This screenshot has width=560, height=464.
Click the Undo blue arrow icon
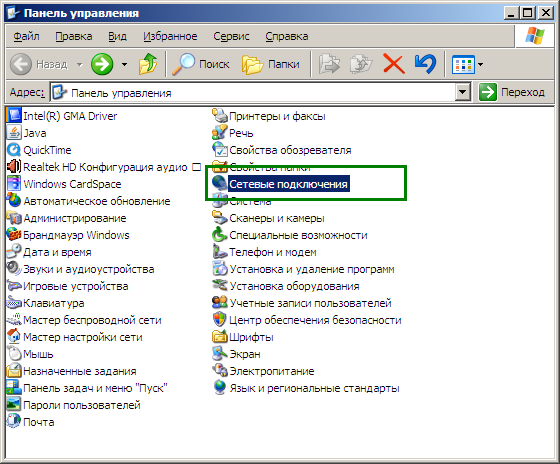click(425, 64)
